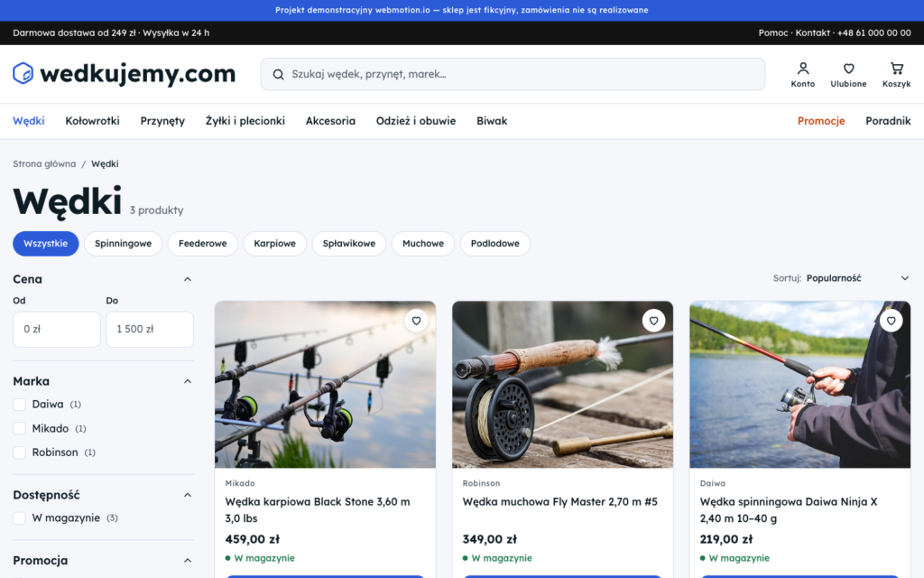
Task: Click the Od minimum price field
Action: coord(57,329)
